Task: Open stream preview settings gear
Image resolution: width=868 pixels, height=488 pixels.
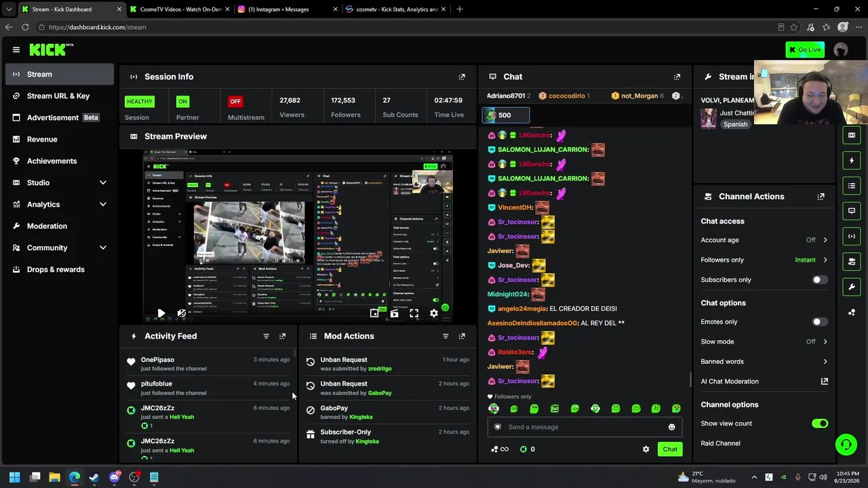Action: tap(434, 313)
